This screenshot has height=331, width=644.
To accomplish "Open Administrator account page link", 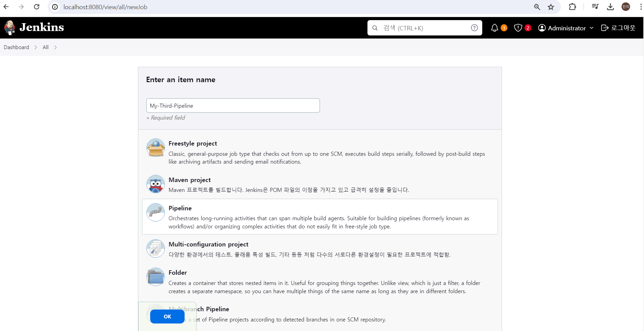I will coord(567,28).
